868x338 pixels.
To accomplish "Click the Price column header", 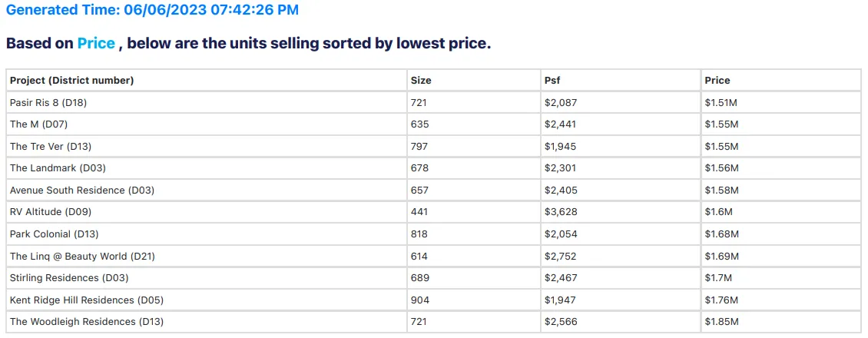I will tap(717, 81).
